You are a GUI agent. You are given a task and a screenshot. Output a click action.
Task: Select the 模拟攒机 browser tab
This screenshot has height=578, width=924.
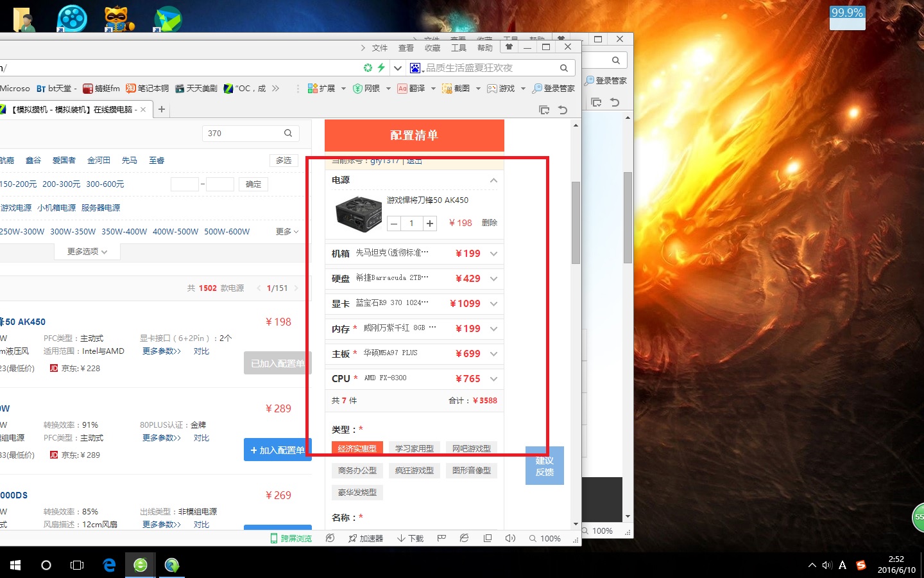72,110
